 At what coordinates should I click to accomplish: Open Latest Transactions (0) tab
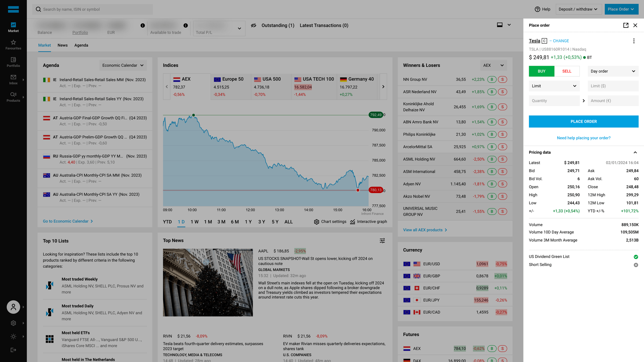click(x=324, y=25)
